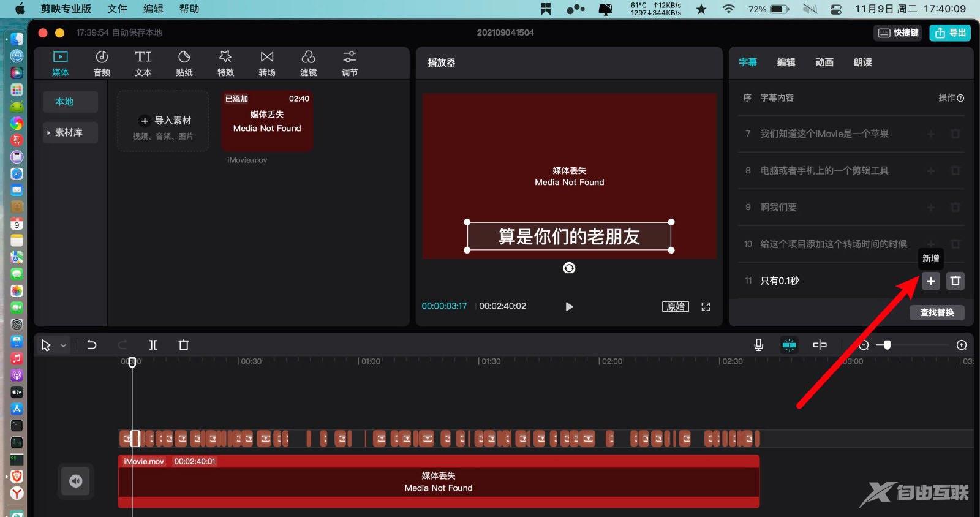Click the rotate handle below subtitle box
Viewport: 980px width, 517px height.
(569, 268)
